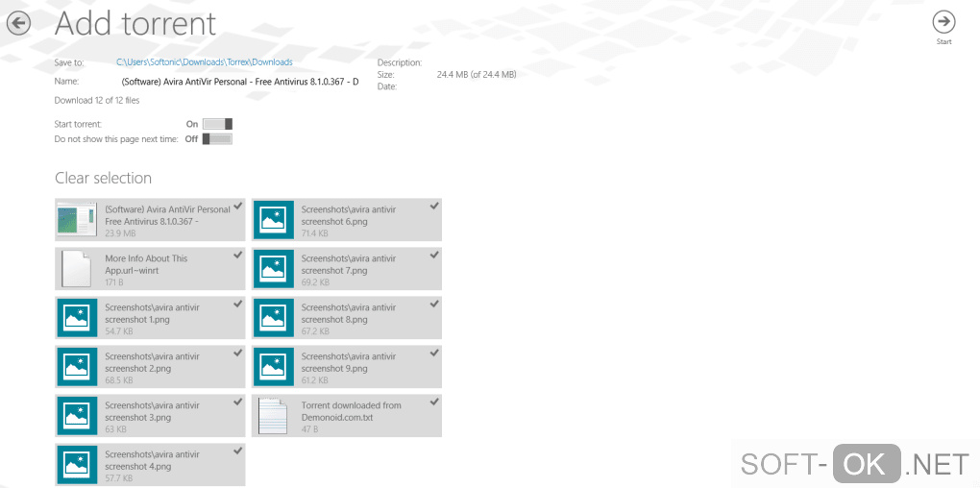Uncheck avira antivir screenshot 9.png

coord(434,354)
